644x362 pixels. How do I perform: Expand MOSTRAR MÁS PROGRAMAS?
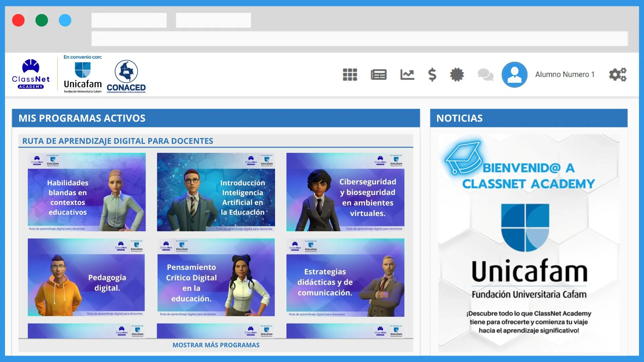(216, 345)
